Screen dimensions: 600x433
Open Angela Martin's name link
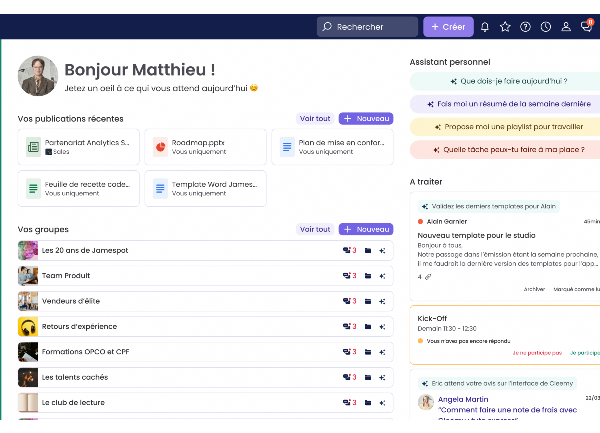pos(463,399)
